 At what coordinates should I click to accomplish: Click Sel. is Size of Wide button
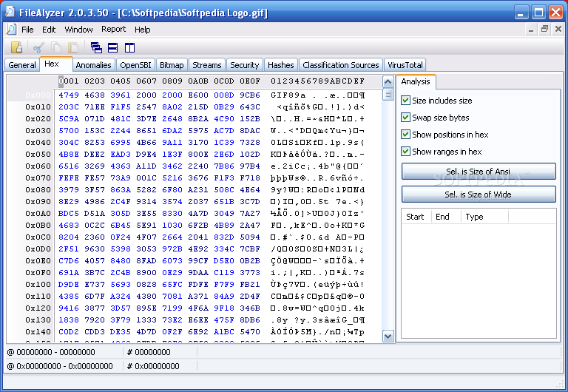point(479,195)
